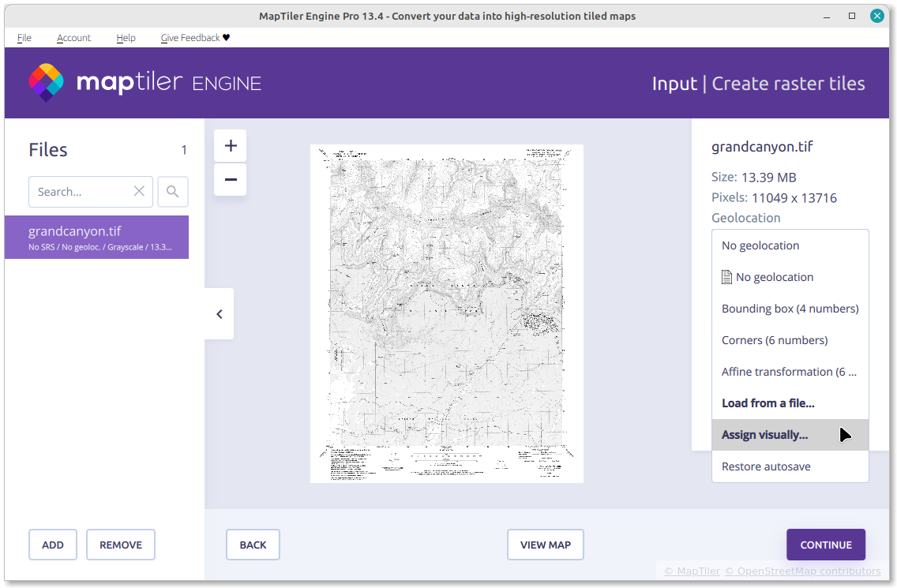Click the magnifier search icon
Image resolution: width=897 pixels, height=588 pixels.
(173, 192)
